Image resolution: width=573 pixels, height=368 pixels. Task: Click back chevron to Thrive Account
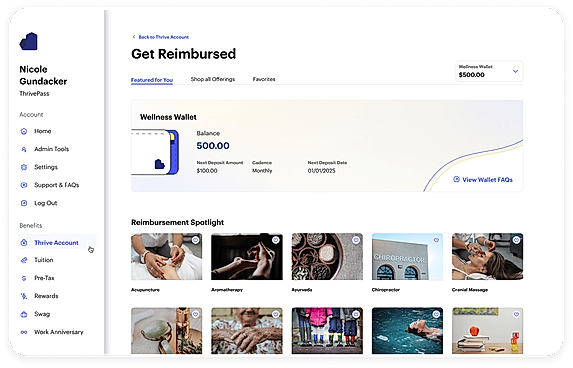coord(134,37)
